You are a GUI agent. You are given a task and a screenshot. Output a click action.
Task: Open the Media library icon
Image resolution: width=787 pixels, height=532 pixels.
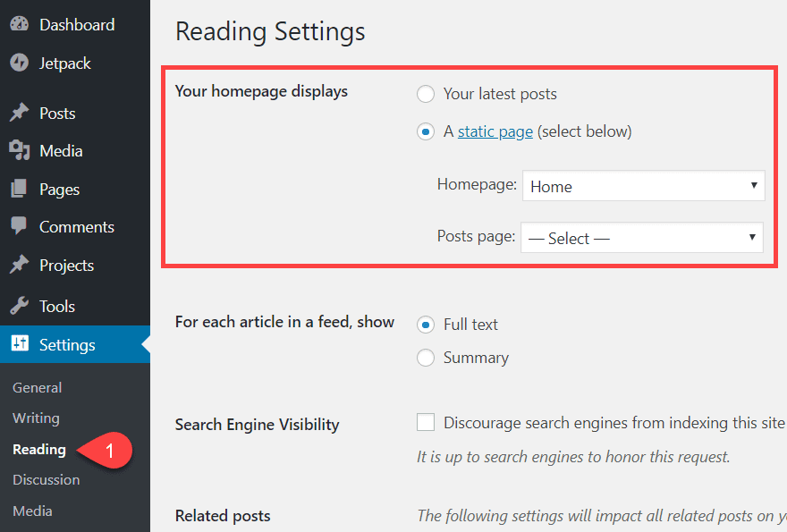[x=20, y=150]
